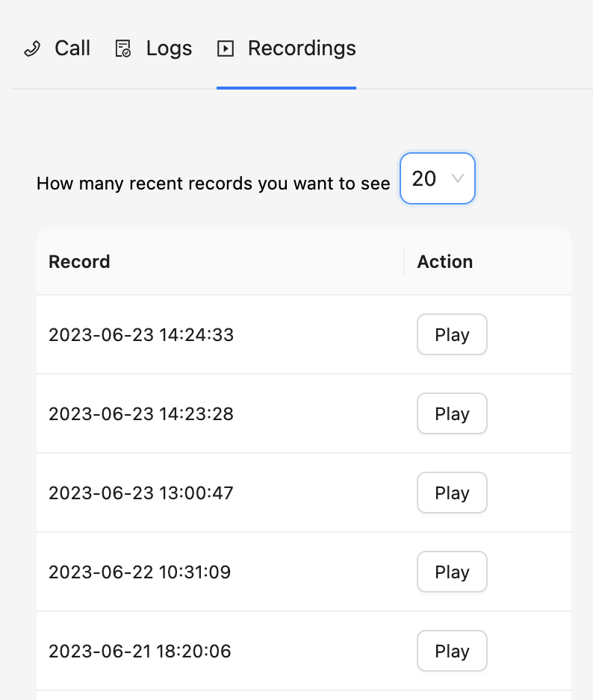Play the 2023-06-21 18:20:06 recording

pos(452,651)
